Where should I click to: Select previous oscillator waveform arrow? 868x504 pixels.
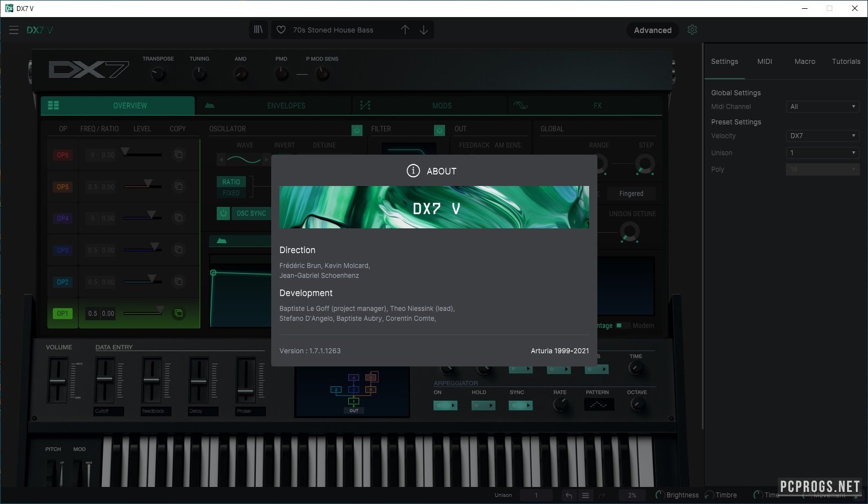(221, 160)
